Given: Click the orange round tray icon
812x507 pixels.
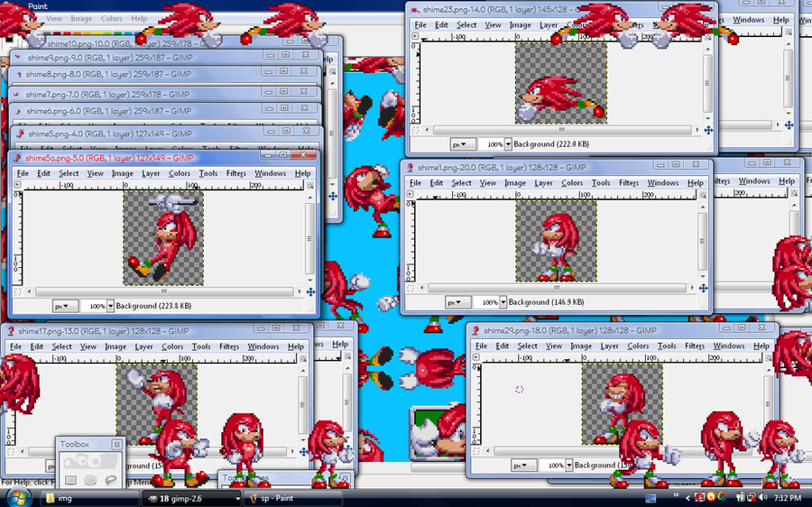Looking at the screenshot, I should (711, 498).
